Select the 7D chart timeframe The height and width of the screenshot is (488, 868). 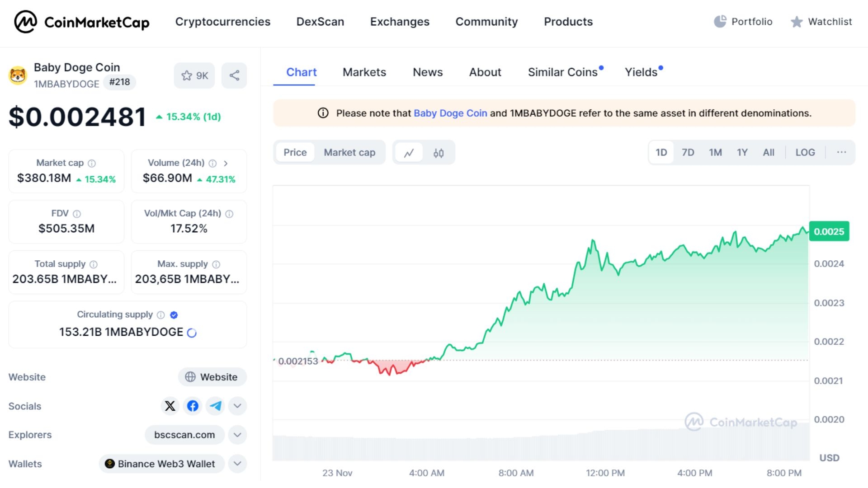click(688, 152)
